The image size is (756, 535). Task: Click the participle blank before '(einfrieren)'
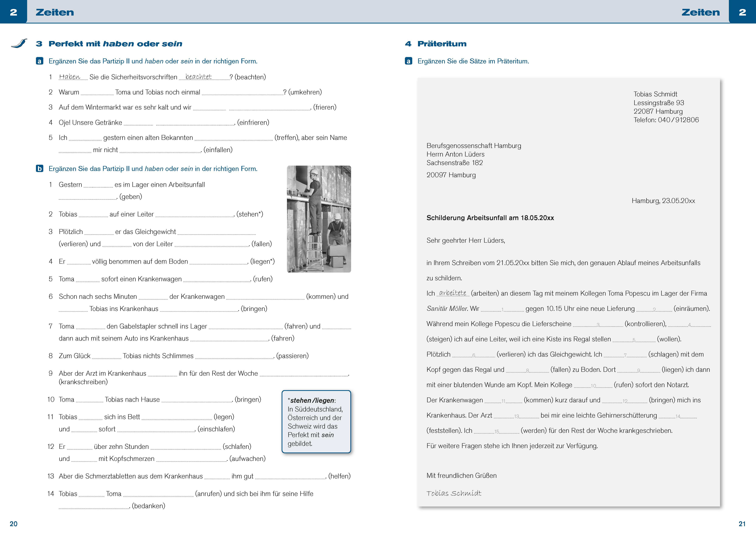tap(195, 123)
